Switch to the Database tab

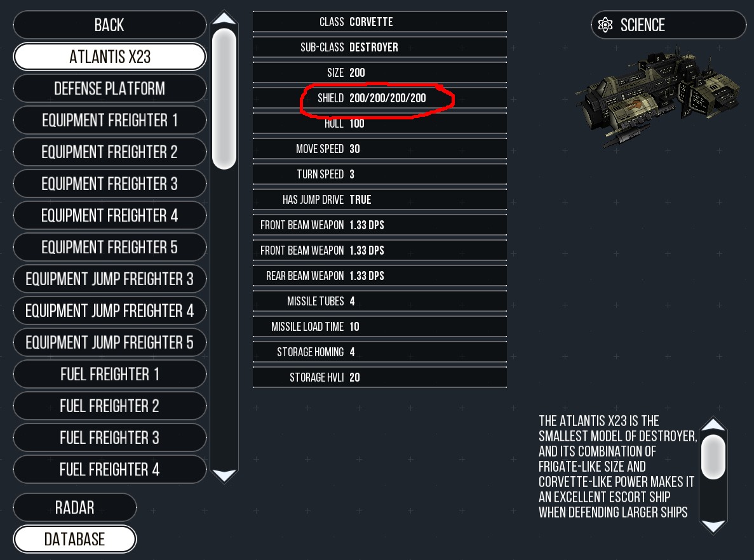click(x=74, y=539)
